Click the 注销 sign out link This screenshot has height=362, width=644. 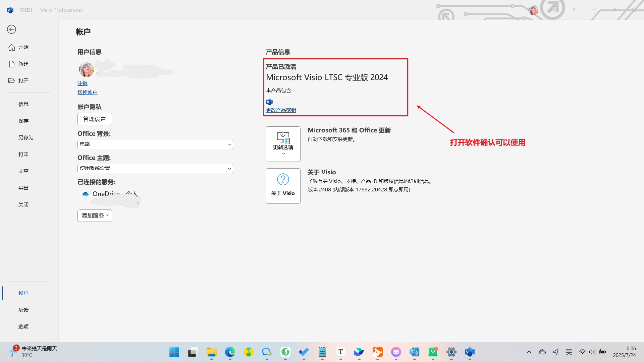(82, 83)
